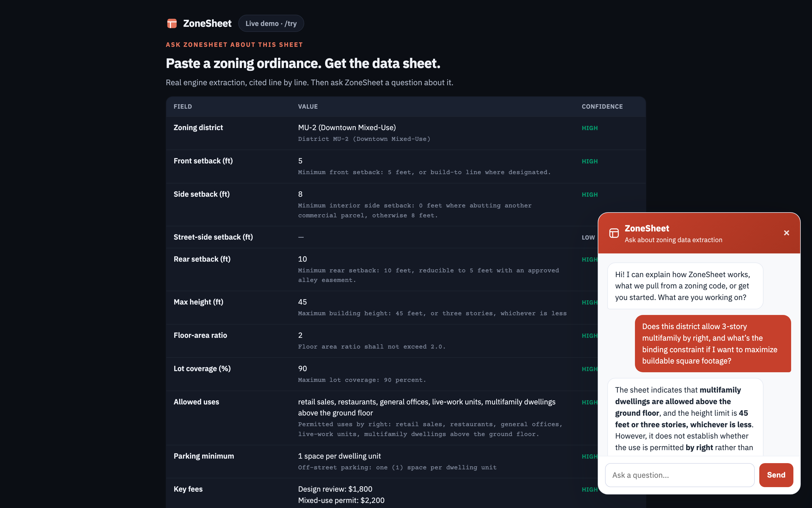Click the maximum building height citation
The height and width of the screenshot is (508, 812).
pos(432,314)
